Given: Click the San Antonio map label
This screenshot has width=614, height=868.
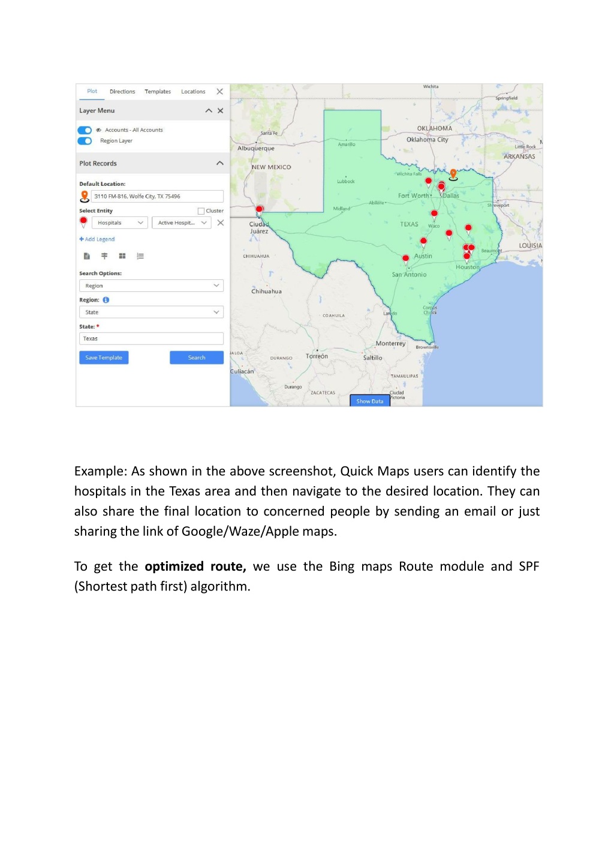Looking at the screenshot, I should point(410,275).
